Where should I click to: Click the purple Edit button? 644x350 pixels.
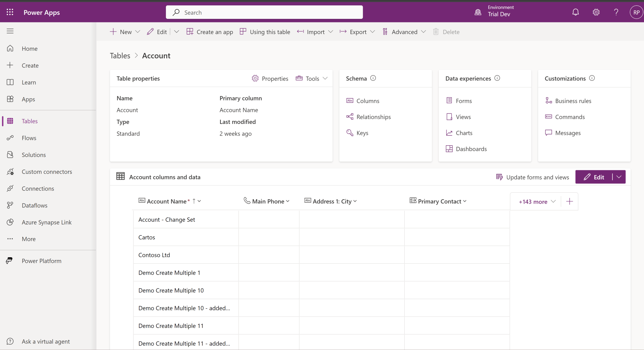point(594,177)
